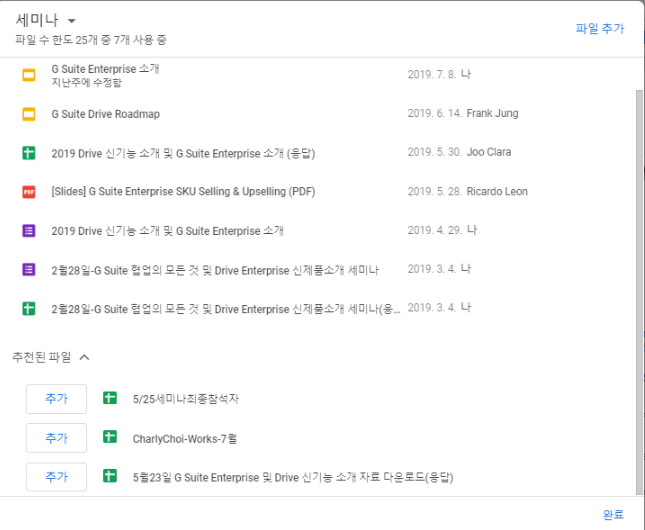Click the date 2019. 4. 29.

(435, 230)
